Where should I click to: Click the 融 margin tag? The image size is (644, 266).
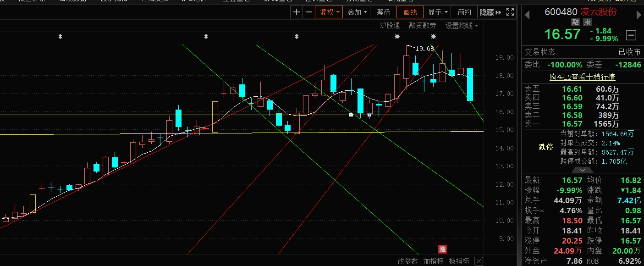[575, 22]
